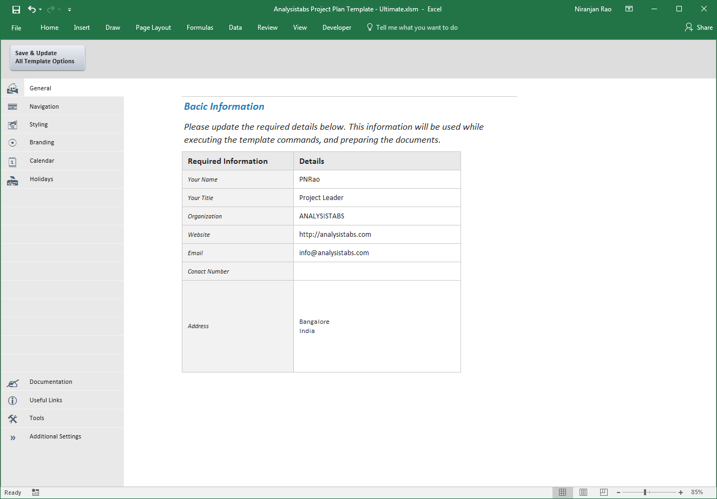The image size is (717, 499).
Task: Switch to Page Break Preview in the status bar
Action: pos(604,492)
